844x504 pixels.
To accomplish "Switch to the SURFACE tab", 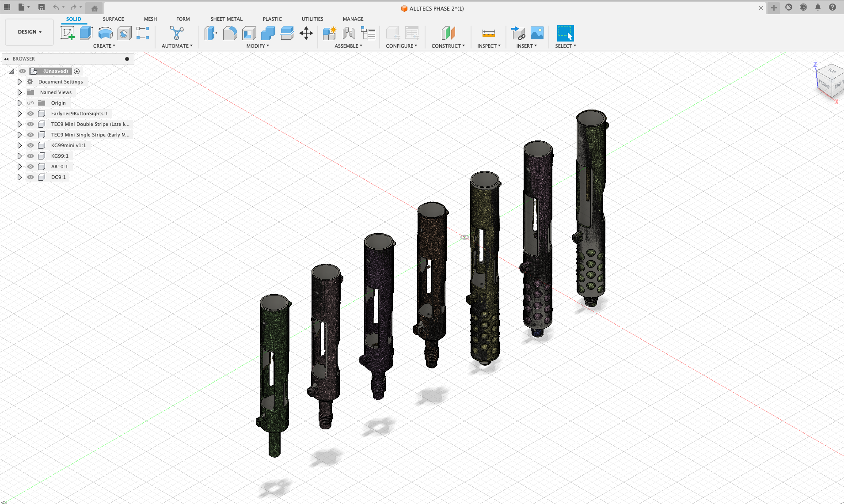I will pyautogui.click(x=113, y=19).
